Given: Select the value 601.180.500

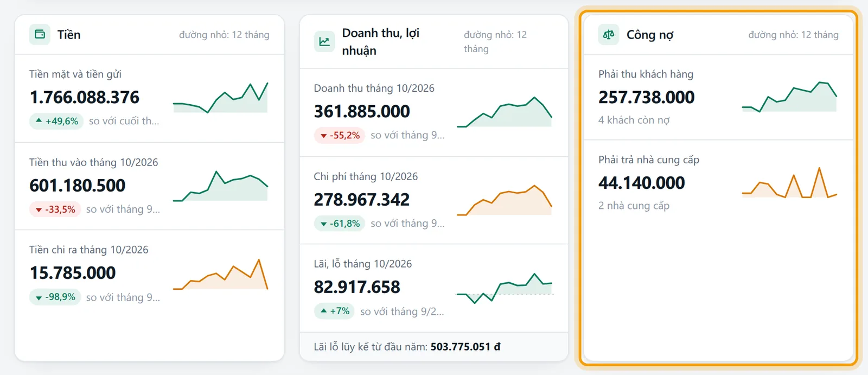Looking at the screenshot, I should 78,186.
